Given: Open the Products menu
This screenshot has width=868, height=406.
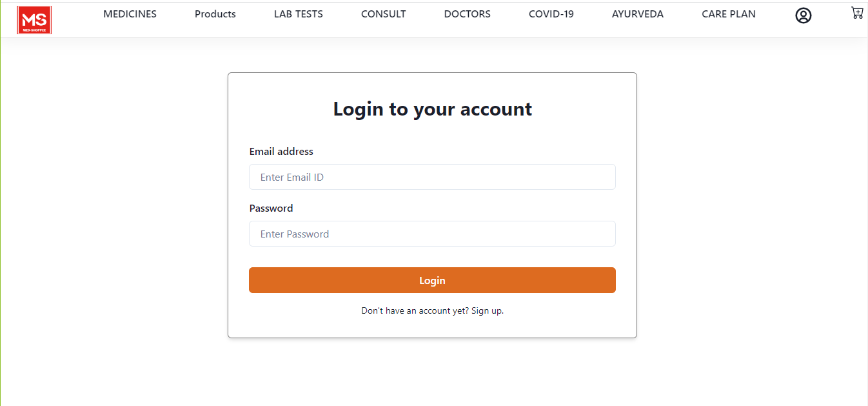Looking at the screenshot, I should click(x=215, y=14).
